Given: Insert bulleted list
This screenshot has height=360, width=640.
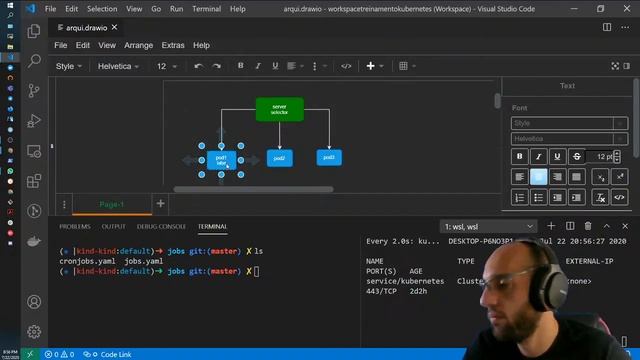Looking at the screenshot, I should click(538, 198).
